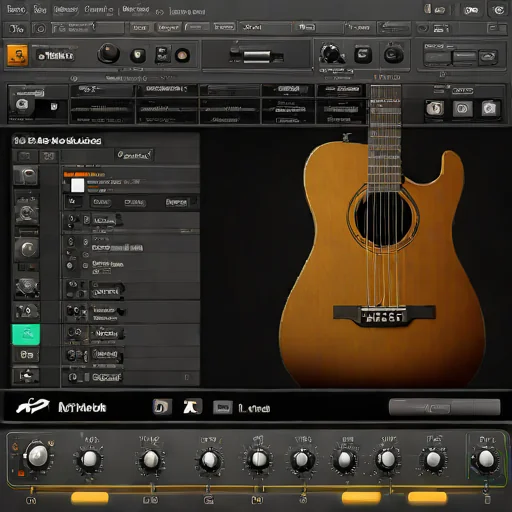Click the bright button ending the preset button row
Screen dimensions: 512x512
(x=176, y=202)
